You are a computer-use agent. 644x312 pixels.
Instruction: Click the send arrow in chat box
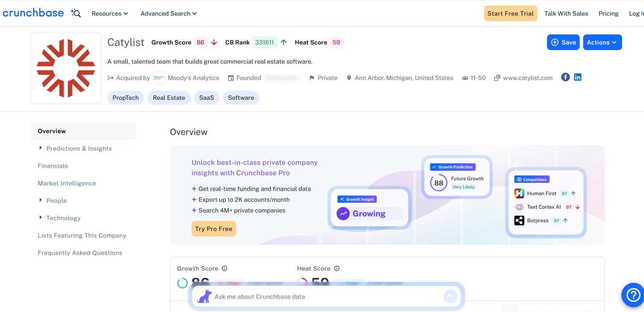[x=450, y=296]
